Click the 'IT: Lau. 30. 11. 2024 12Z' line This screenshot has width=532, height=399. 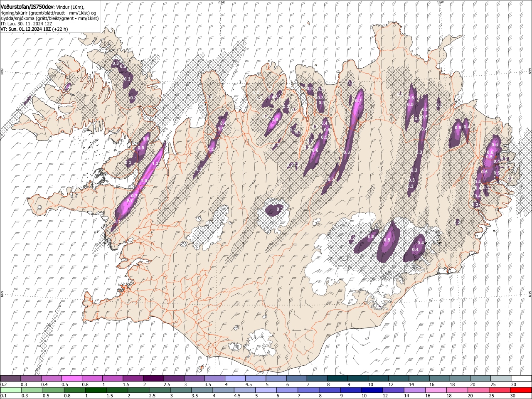26,24
